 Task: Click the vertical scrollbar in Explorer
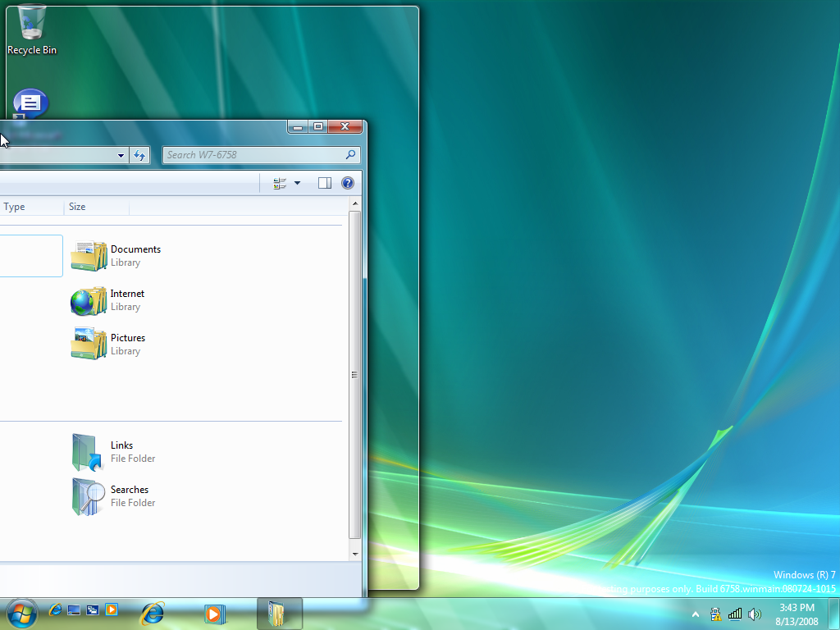354,374
